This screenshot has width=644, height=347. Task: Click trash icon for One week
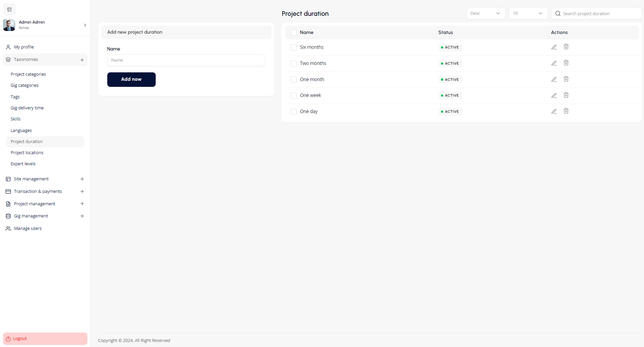coord(566,95)
